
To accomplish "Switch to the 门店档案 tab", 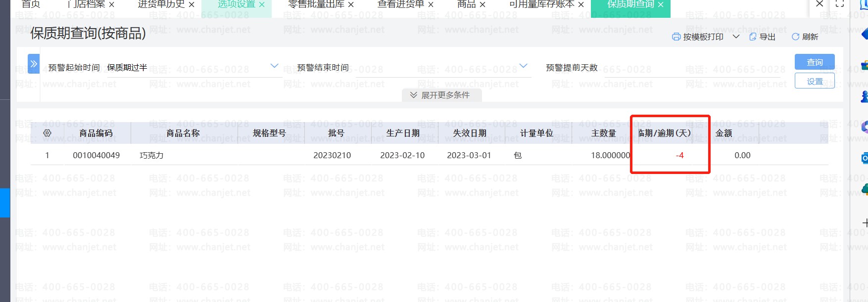I will click(x=86, y=4).
